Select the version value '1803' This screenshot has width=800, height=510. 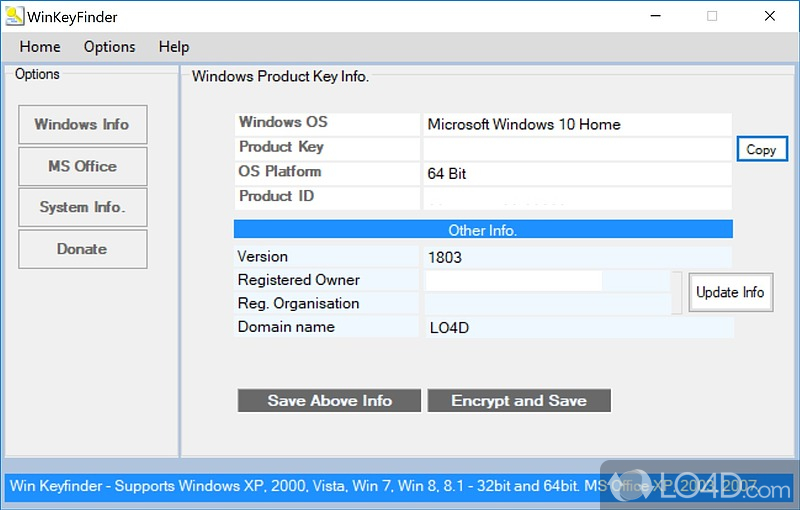point(444,258)
